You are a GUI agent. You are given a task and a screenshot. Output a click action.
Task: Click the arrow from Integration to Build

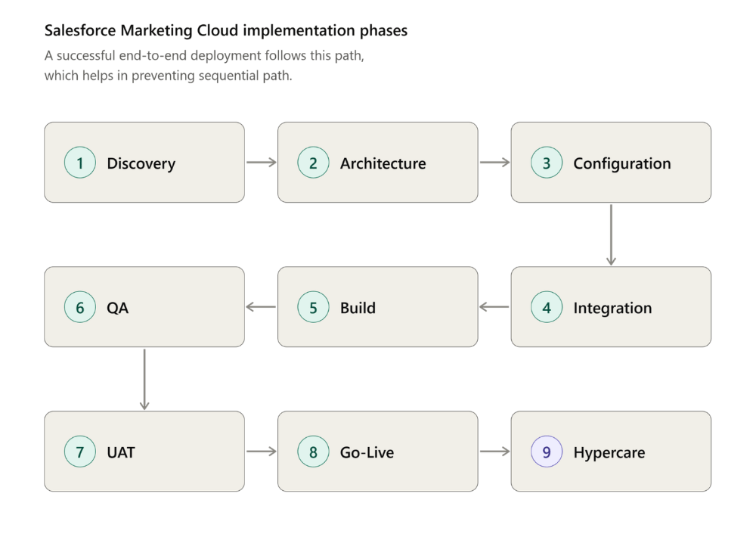(494, 307)
